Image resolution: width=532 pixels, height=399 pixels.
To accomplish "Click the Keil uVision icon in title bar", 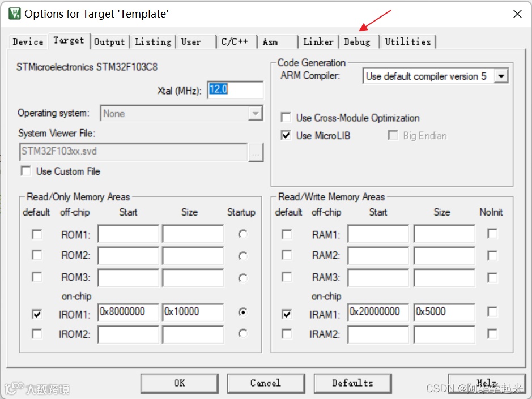I will click(15, 14).
